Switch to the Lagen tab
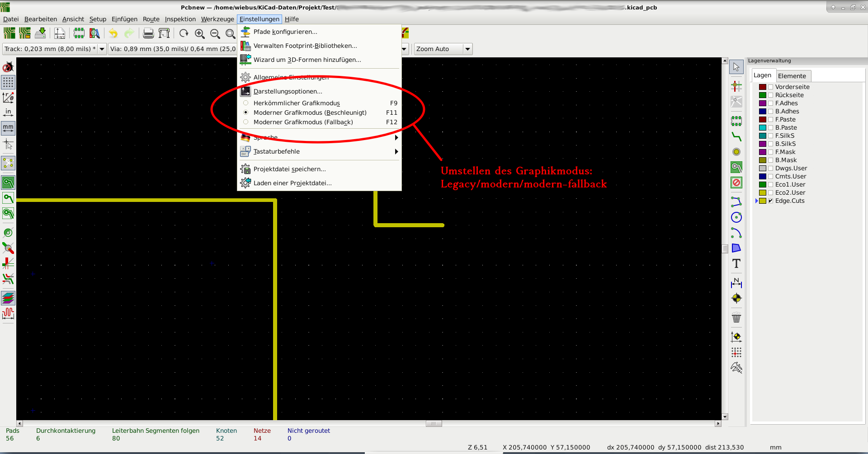This screenshot has width=868, height=454. point(763,75)
